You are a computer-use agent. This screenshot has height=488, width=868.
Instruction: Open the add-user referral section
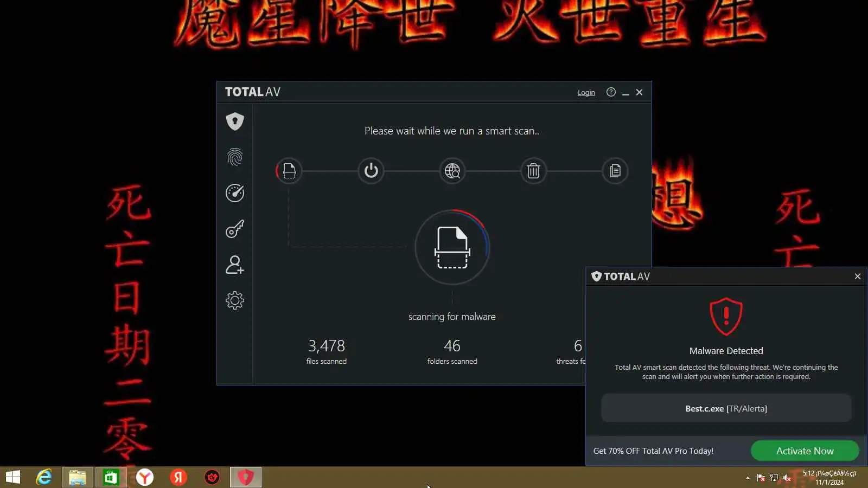pyautogui.click(x=235, y=265)
